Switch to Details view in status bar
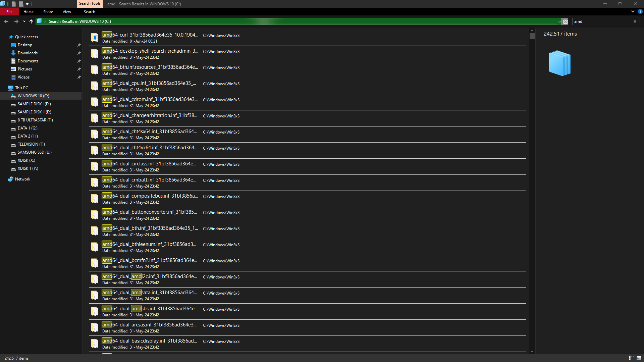Screen dimensions: 644x362 (631, 358)
